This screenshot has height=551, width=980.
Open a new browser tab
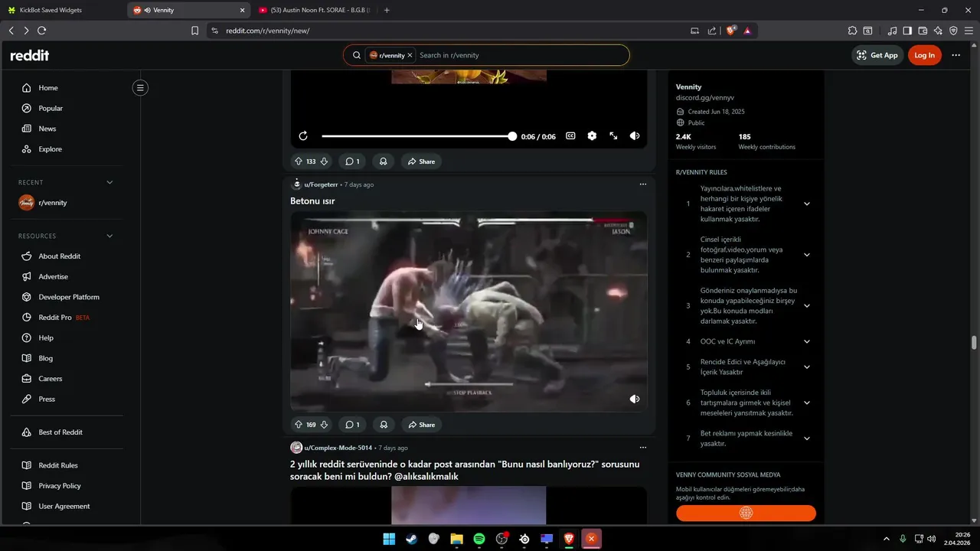(x=387, y=10)
